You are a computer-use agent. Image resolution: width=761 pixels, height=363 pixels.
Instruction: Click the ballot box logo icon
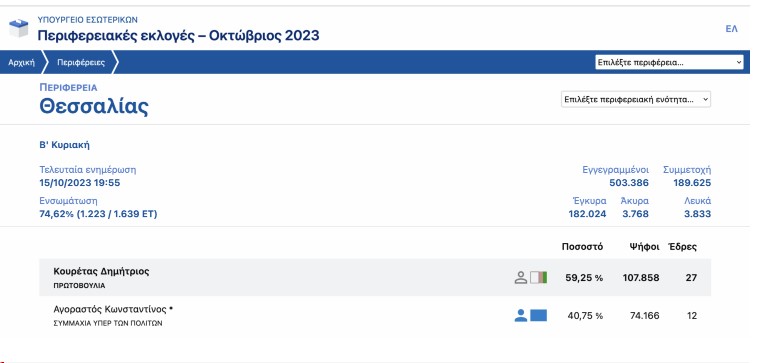click(19, 28)
